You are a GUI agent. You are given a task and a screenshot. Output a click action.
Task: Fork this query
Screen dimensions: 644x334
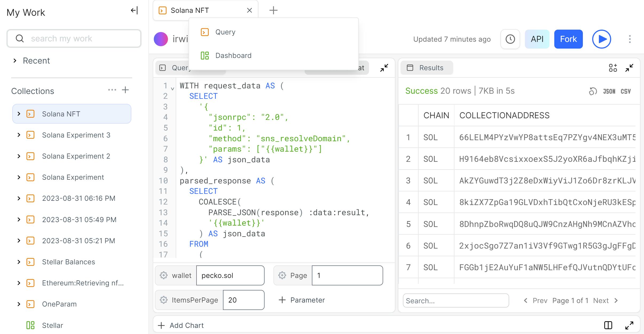[568, 39]
